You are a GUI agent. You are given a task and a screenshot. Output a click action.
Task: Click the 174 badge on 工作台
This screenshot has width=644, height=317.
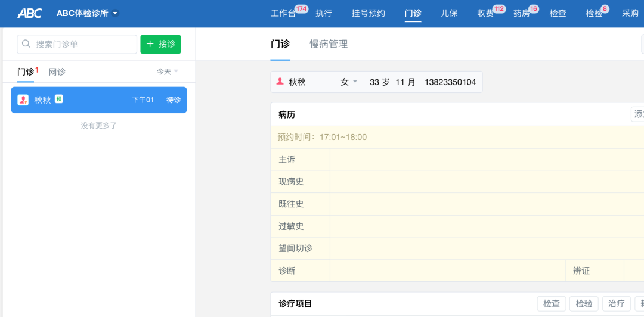[302, 8]
